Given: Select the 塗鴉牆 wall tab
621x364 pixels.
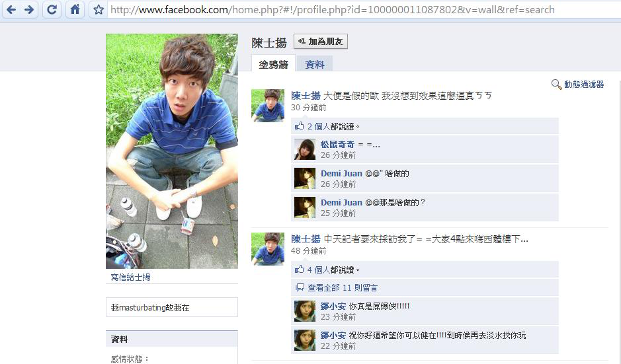Looking at the screenshot, I should click(273, 64).
